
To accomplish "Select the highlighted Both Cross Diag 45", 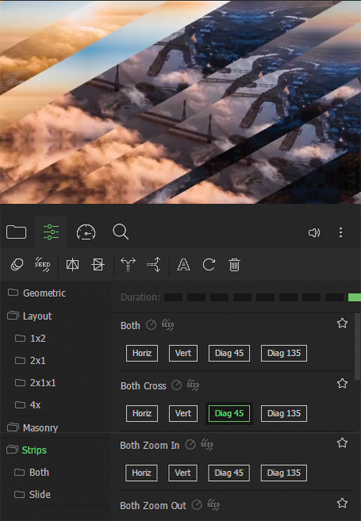I will [x=229, y=414].
